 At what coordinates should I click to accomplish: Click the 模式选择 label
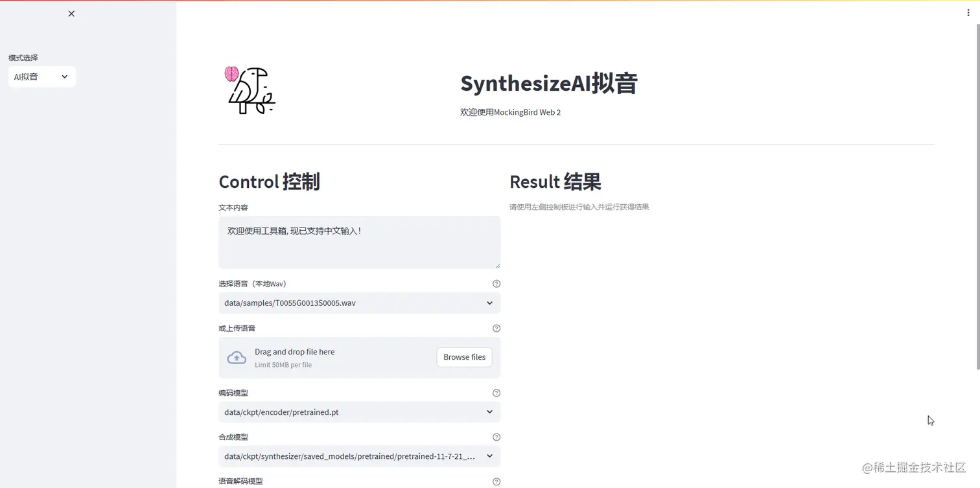(23, 58)
